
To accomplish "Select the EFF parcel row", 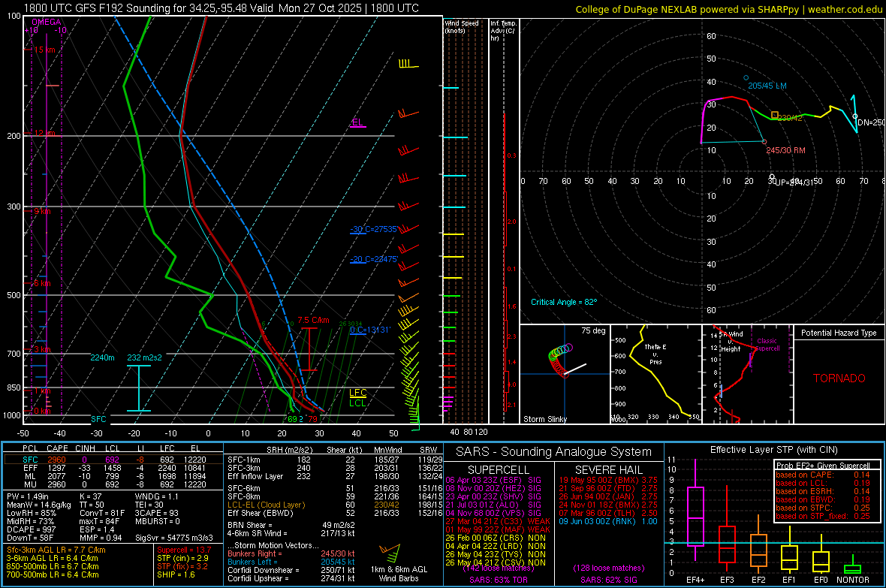I will (113, 468).
